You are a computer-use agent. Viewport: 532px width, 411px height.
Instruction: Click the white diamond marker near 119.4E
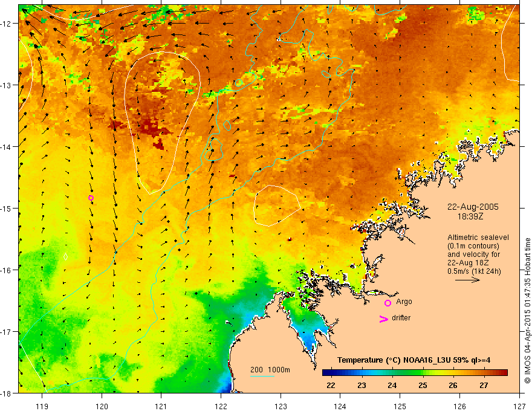[65, 257]
